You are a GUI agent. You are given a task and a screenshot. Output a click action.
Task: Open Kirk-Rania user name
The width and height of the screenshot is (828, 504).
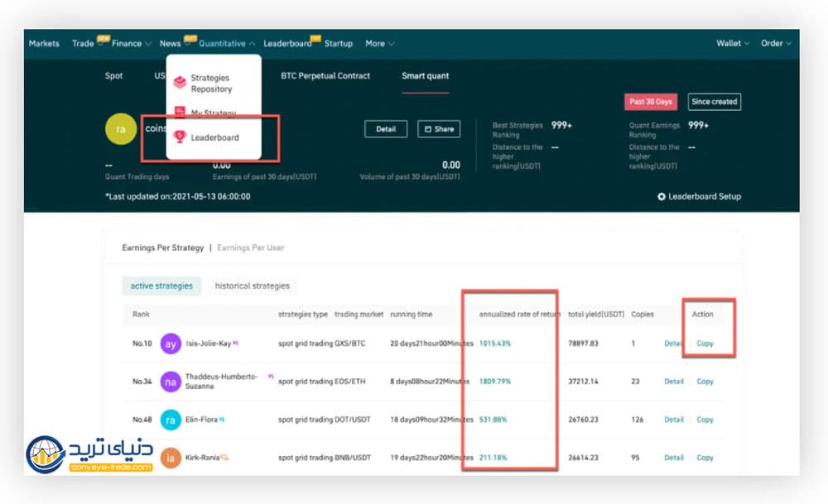[202, 457]
